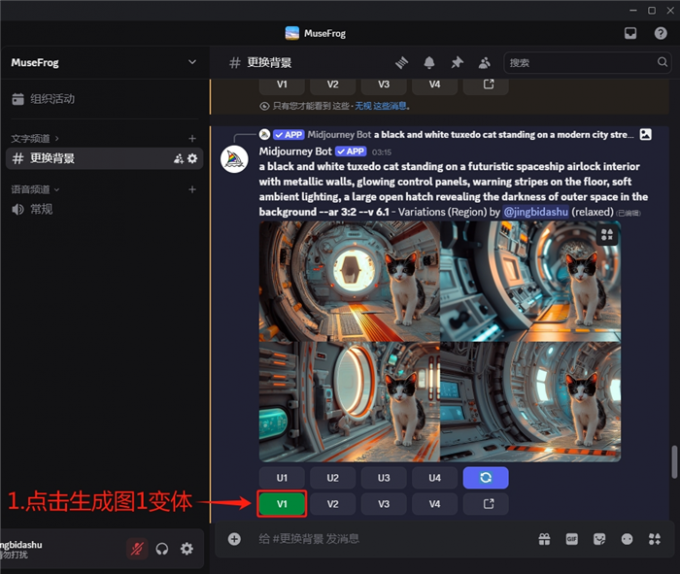The width and height of the screenshot is (680, 574).
Task: Add a channel to 语音频道
Action: point(192,189)
